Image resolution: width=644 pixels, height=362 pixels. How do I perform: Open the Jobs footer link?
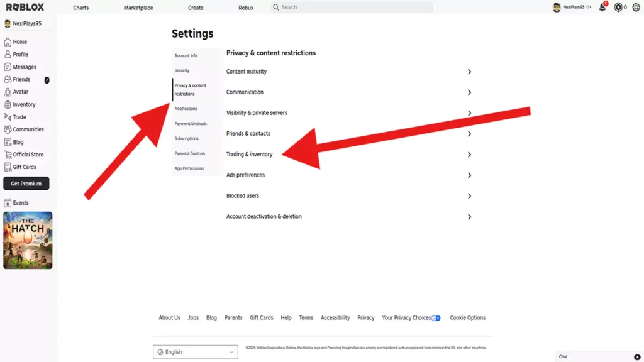pyautogui.click(x=193, y=317)
